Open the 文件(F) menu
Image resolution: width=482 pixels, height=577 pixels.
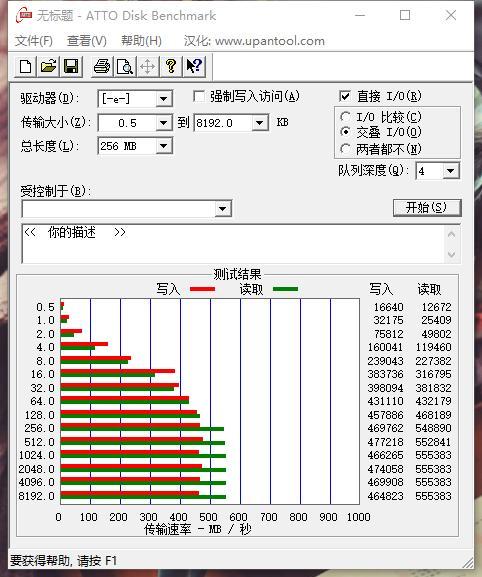(33, 41)
